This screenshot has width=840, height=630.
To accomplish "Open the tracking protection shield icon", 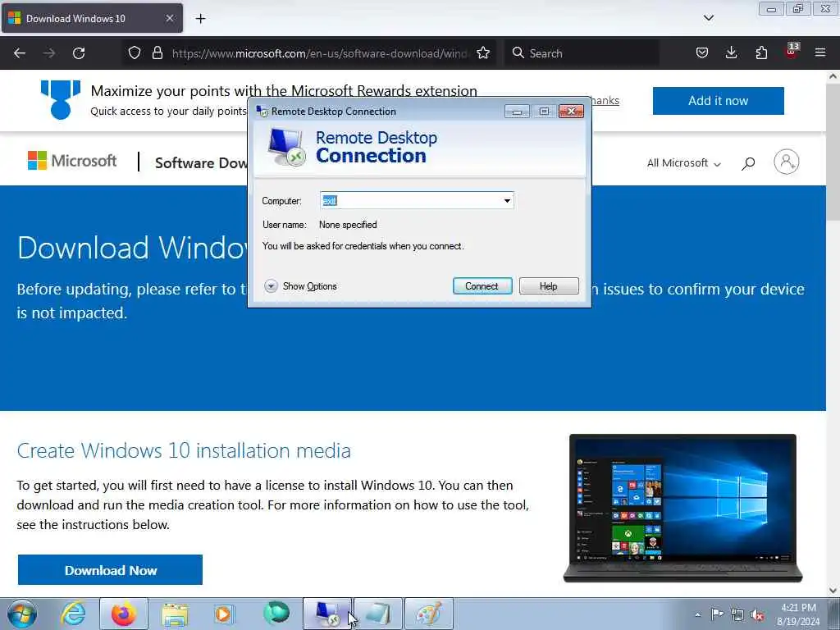I will point(135,53).
